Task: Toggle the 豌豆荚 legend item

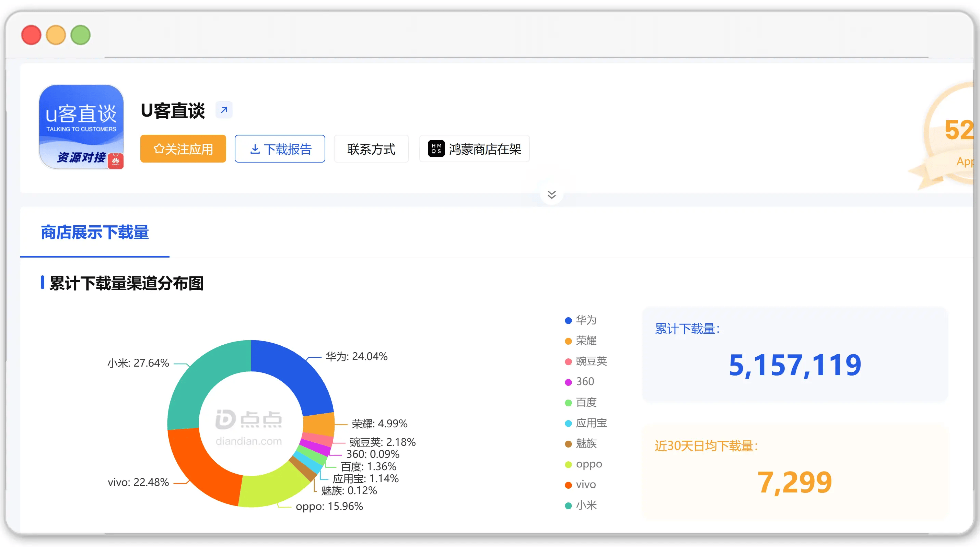Action: 586,361
